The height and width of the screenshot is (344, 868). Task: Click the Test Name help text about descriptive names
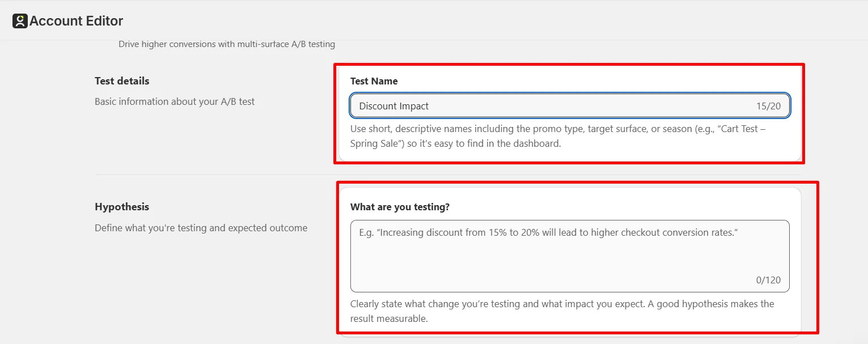click(558, 136)
